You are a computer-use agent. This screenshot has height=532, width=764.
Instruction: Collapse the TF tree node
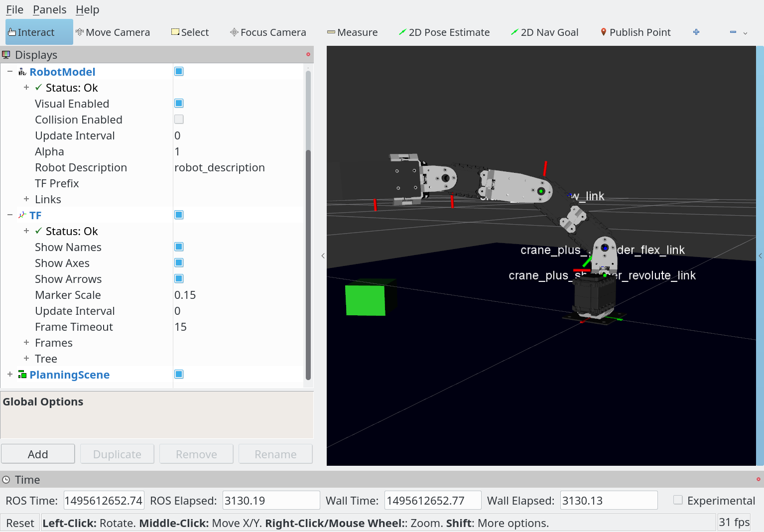(10, 215)
